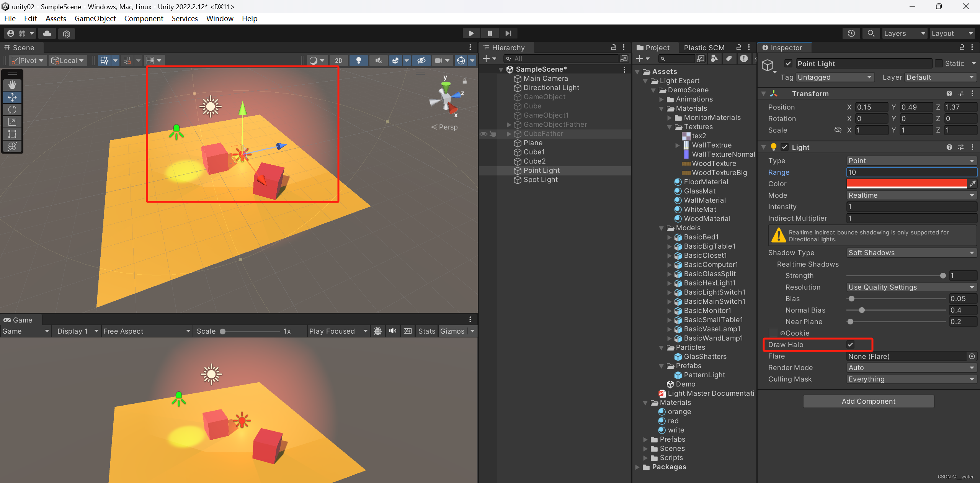Select the FloorMaterial asset
This screenshot has height=483, width=980.
pos(706,182)
